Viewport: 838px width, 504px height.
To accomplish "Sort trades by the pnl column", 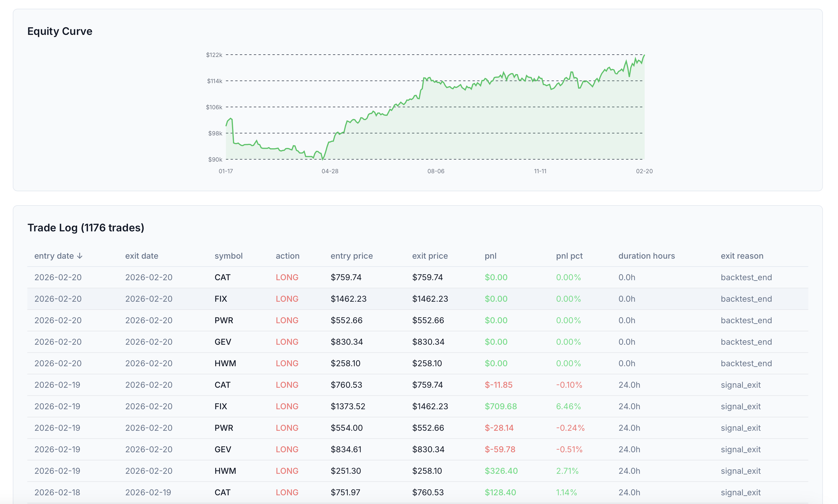I will (491, 256).
